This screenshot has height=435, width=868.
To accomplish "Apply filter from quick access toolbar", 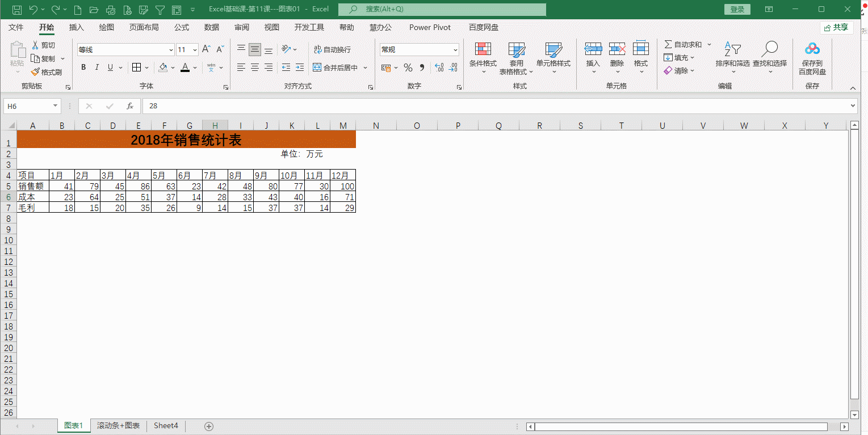I will tap(161, 10).
